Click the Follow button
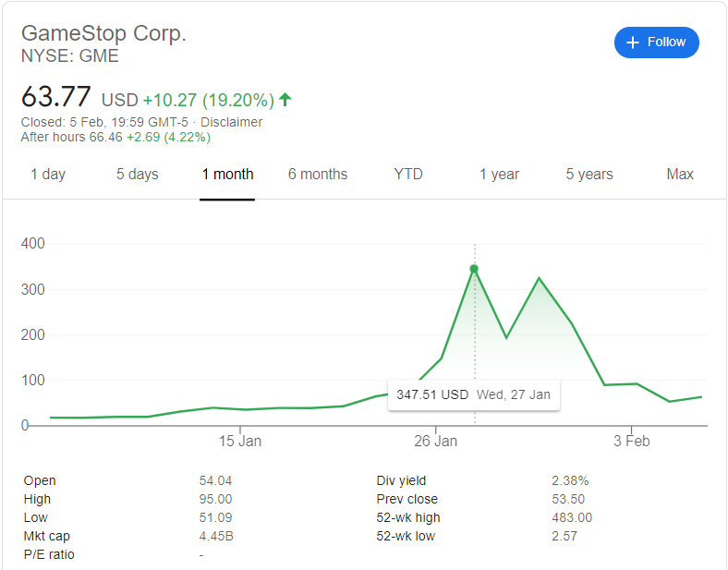 (656, 42)
